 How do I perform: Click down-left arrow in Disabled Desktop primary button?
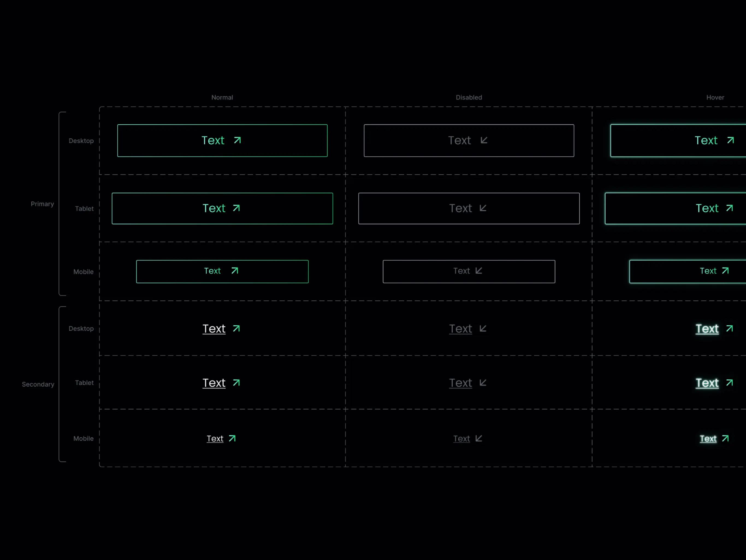pyautogui.click(x=484, y=140)
